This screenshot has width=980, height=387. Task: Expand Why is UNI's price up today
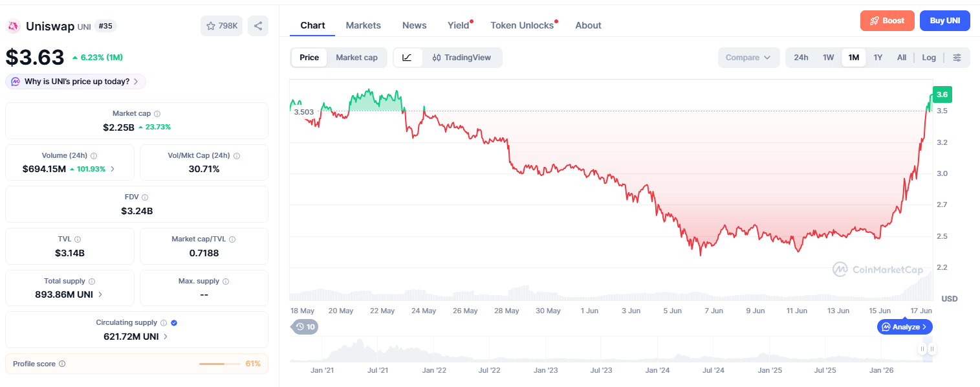tap(76, 82)
